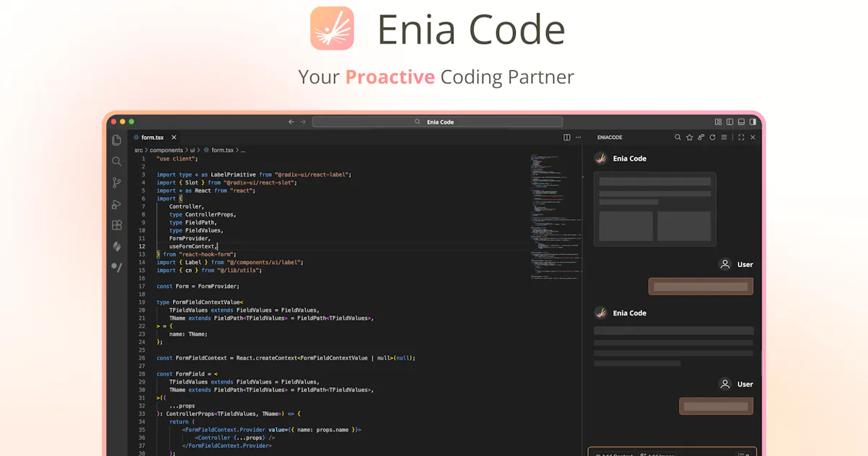Image resolution: width=868 pixels, height=456 pixels.
Task: Click 'useFormContext,' on line 12
Action: tap(193, 246)
